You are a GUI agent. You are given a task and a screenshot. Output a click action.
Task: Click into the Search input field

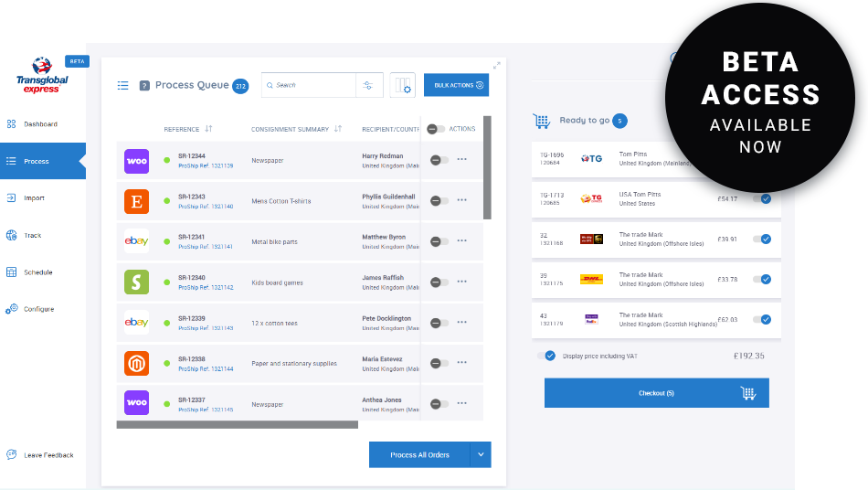point(312,85)
